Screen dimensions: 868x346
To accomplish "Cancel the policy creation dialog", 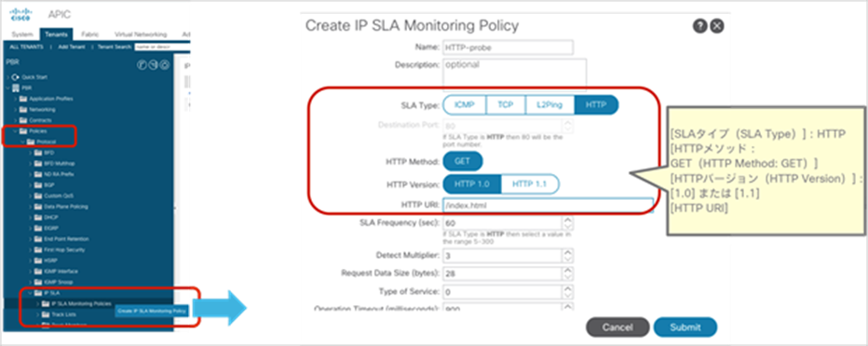I will pyautogui.click(x=617, y=327).
